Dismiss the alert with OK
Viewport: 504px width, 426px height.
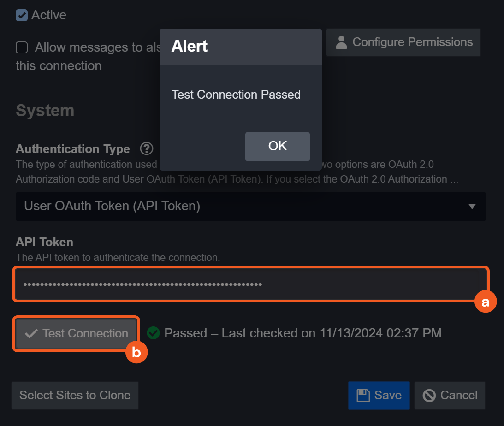tap(277, 146)
